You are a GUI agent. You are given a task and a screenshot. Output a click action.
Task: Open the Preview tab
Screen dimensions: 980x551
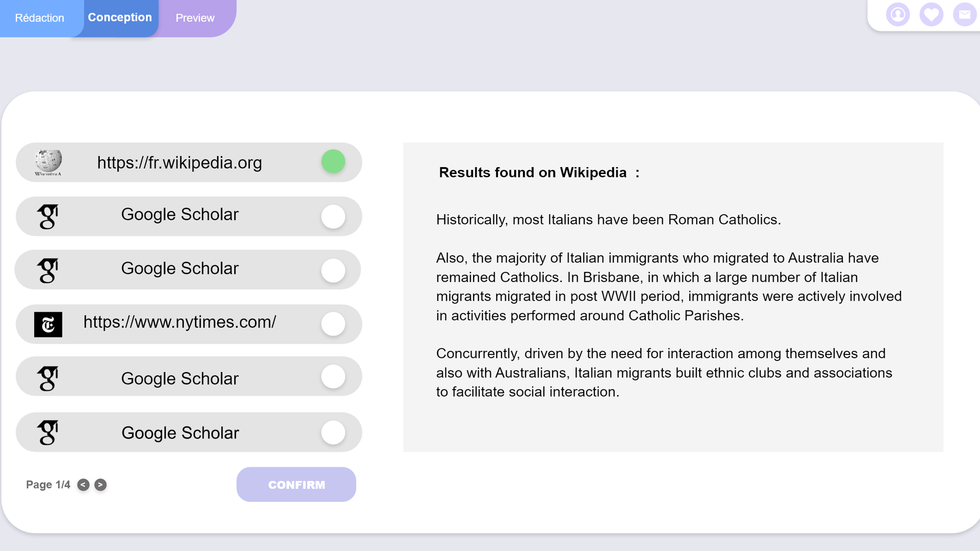pos(195,18)
